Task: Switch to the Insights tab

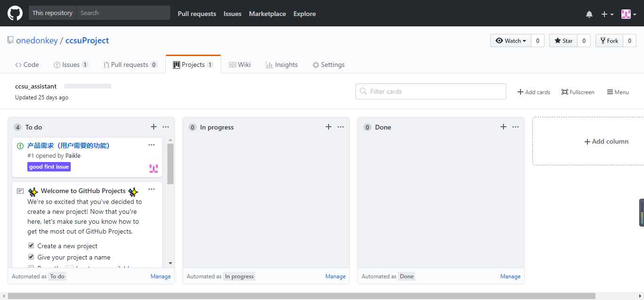Action: pyautogui.click(x=281, y=65)
